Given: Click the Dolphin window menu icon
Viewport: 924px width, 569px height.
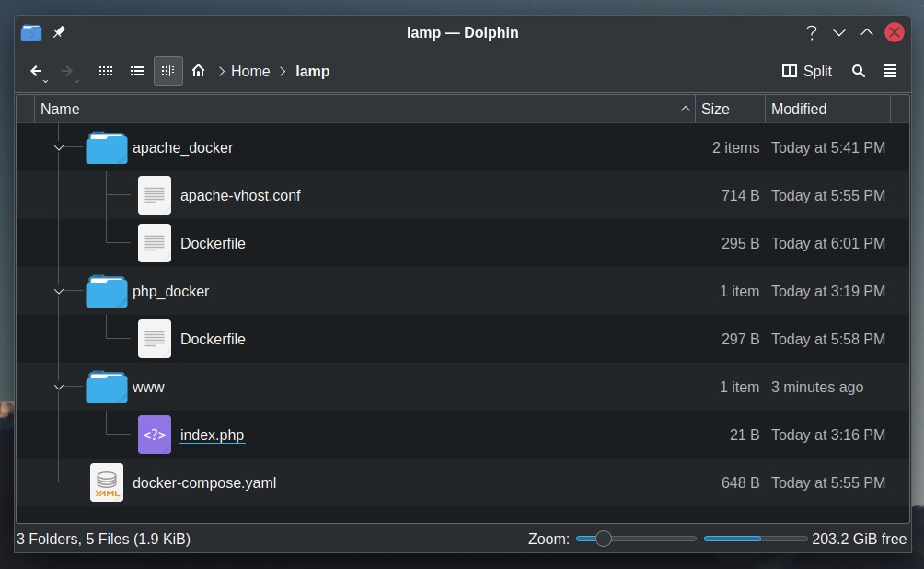Looking at the screenshot, I should pos(31,32).
